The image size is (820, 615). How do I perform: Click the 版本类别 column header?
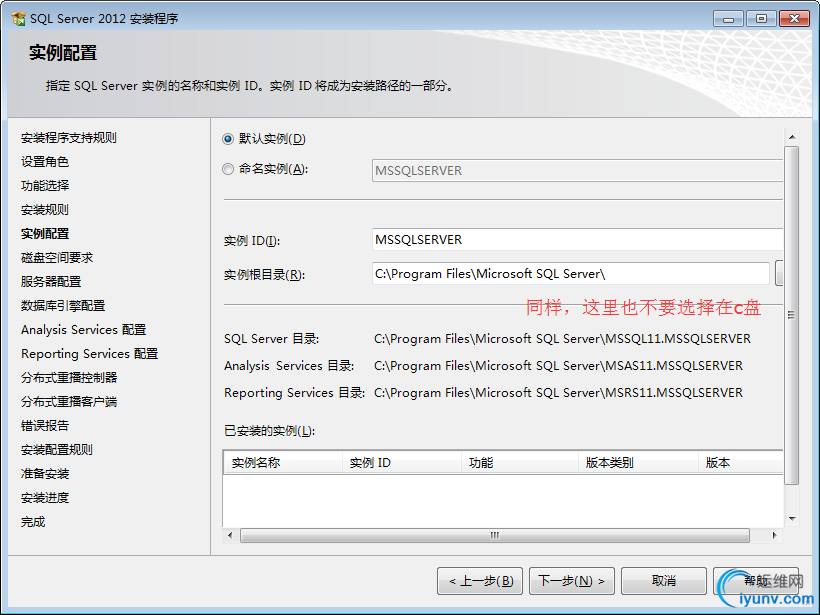639,463
